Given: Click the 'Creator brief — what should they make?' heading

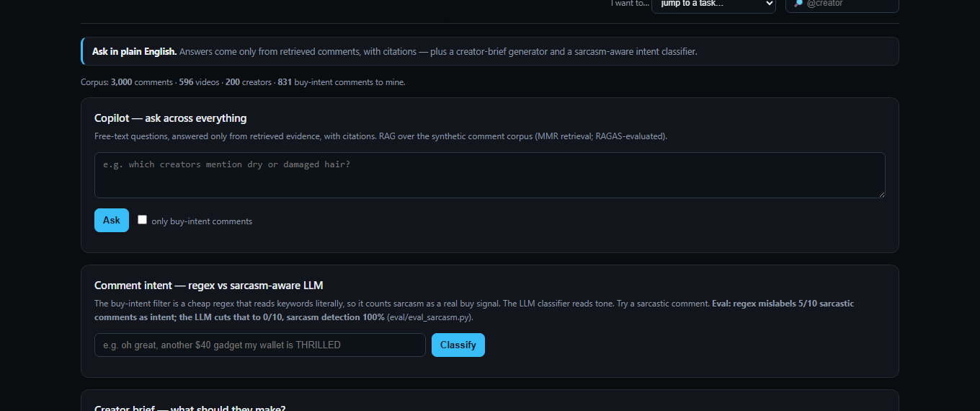Looking at the screenshot, I should 190,408.
